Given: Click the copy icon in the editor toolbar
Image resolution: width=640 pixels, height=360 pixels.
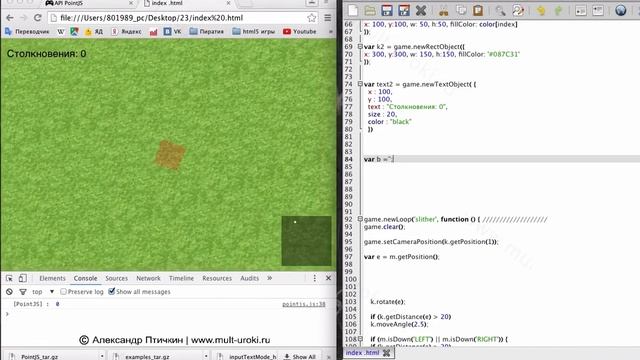Looking at the screenshot, I should [461, 10].
